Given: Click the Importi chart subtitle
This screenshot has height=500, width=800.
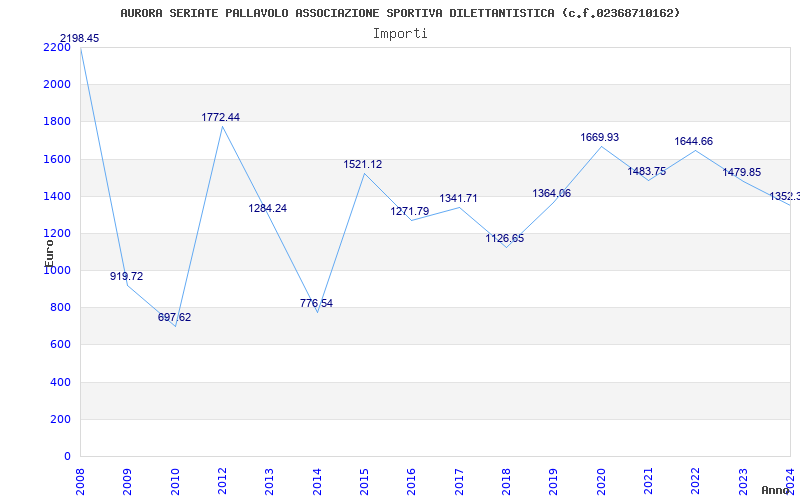Looking at the screenshot, I should (x=400, y=34).
